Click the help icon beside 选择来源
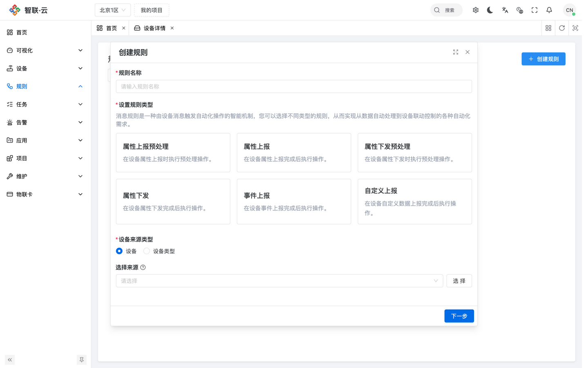588x368 pixels. click(x=143, y=267)
